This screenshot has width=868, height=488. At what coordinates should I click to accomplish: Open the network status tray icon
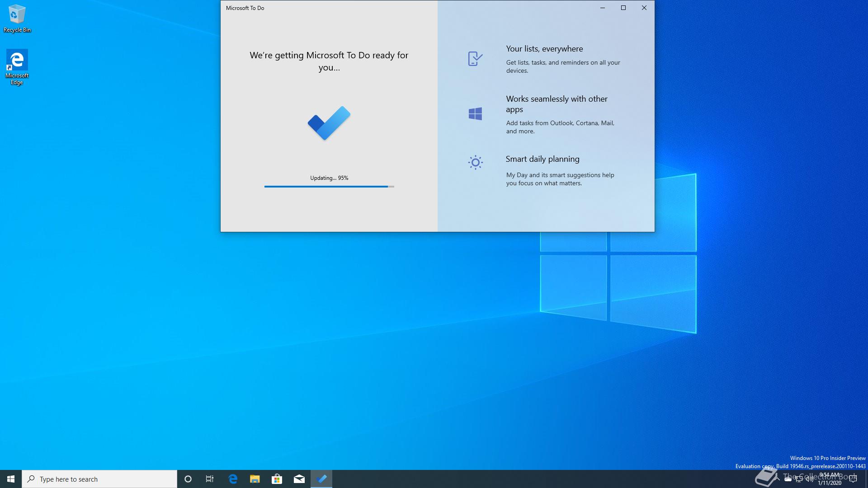pos(799,479)
